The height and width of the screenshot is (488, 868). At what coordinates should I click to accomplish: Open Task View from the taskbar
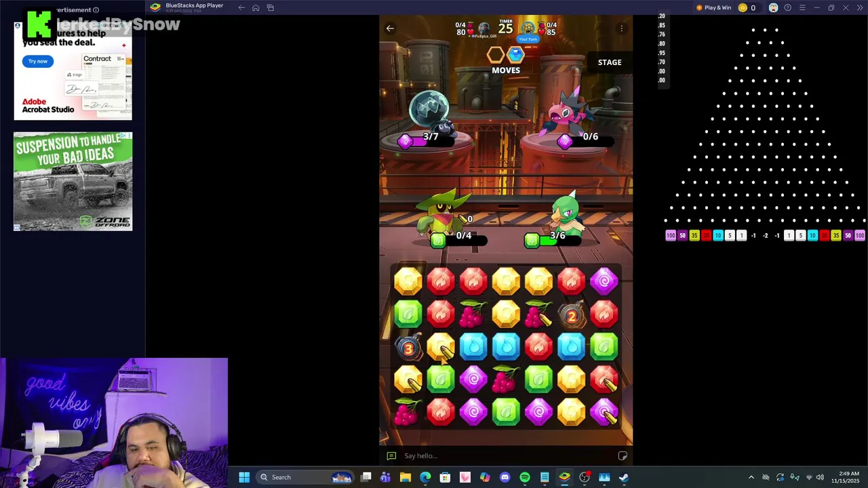[x=366, y=477]
